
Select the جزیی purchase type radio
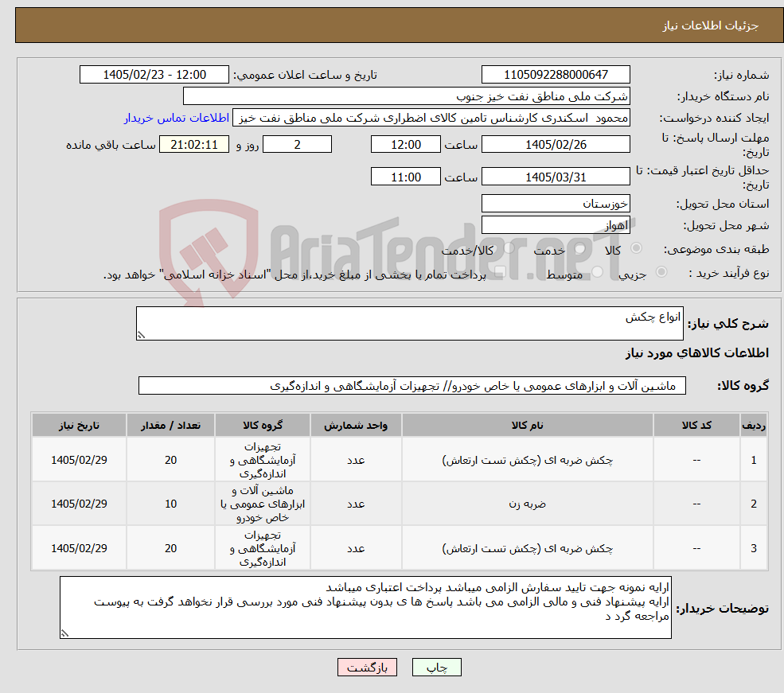[x=661, y=272]
